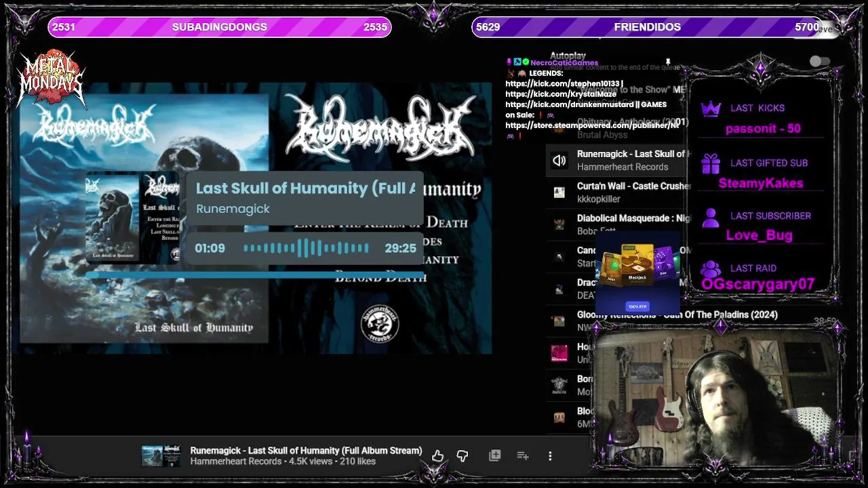
Task: Click the total duration 29:25 in overlay
Action: [400, 249]
